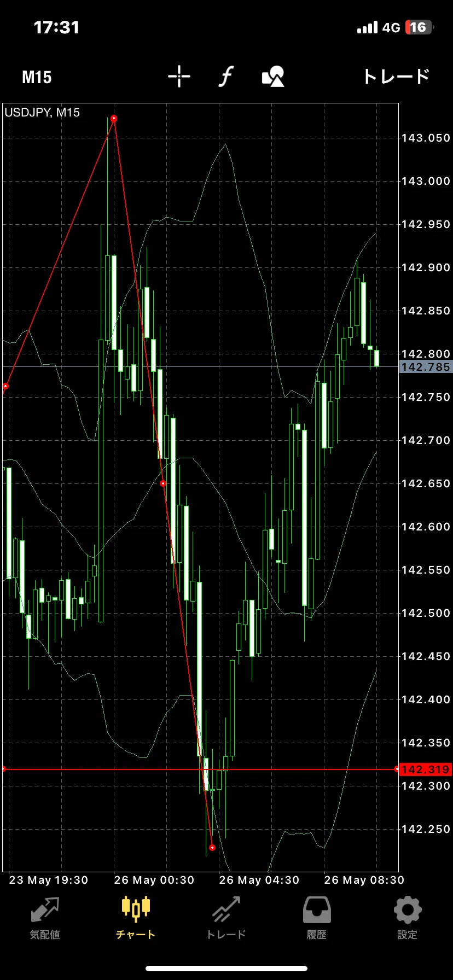Tap the 26 May 00:30 time label
The image size is (453, 980).
pos(154,880)
